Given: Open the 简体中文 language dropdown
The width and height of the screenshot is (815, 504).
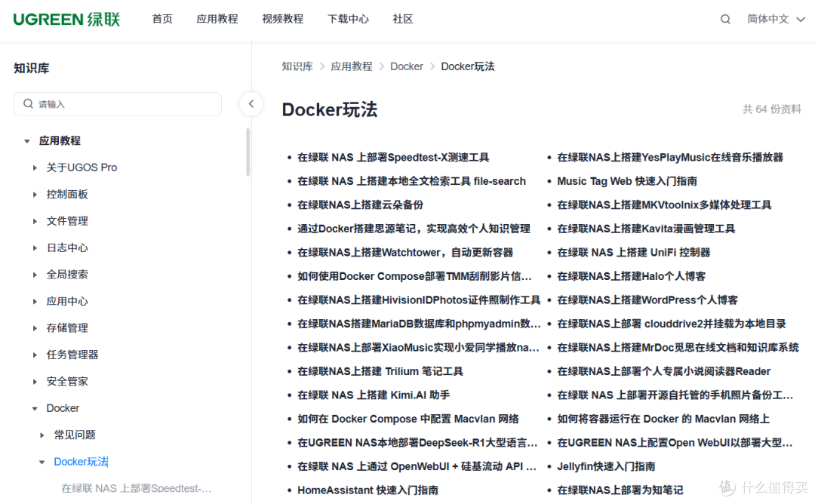Looking at the screenshot, I should [776, 19].
